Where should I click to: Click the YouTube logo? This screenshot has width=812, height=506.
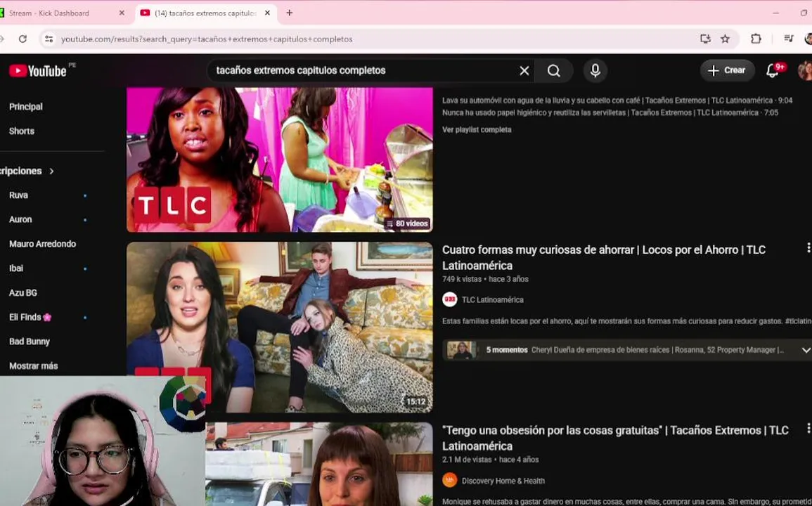pyautogui.click(x=38, y=71)
